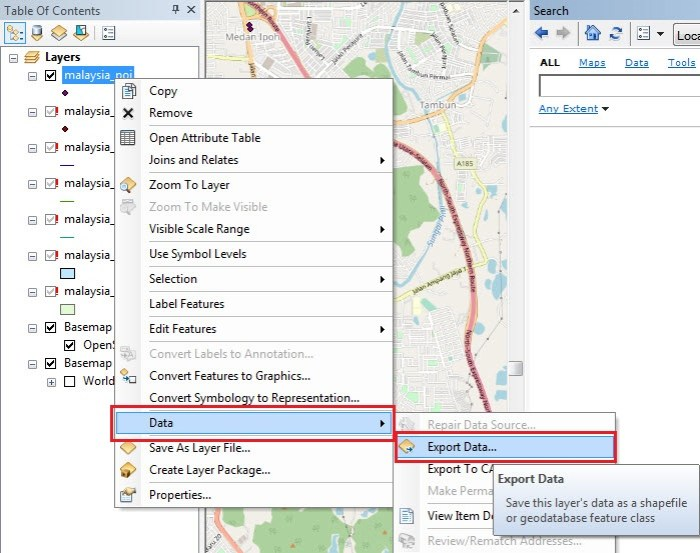
Task: Select List By Source icon
Action: pos(37,33)
